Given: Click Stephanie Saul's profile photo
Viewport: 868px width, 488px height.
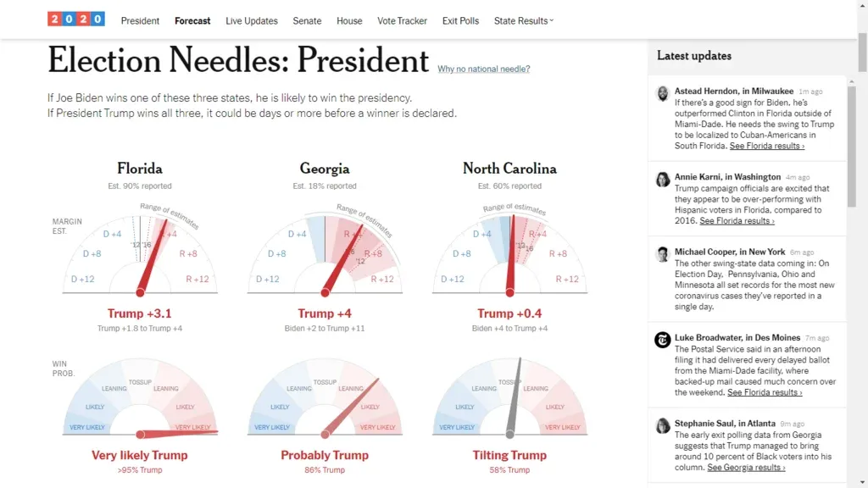Looking at the screenshot, I should (x=663, y=425).
